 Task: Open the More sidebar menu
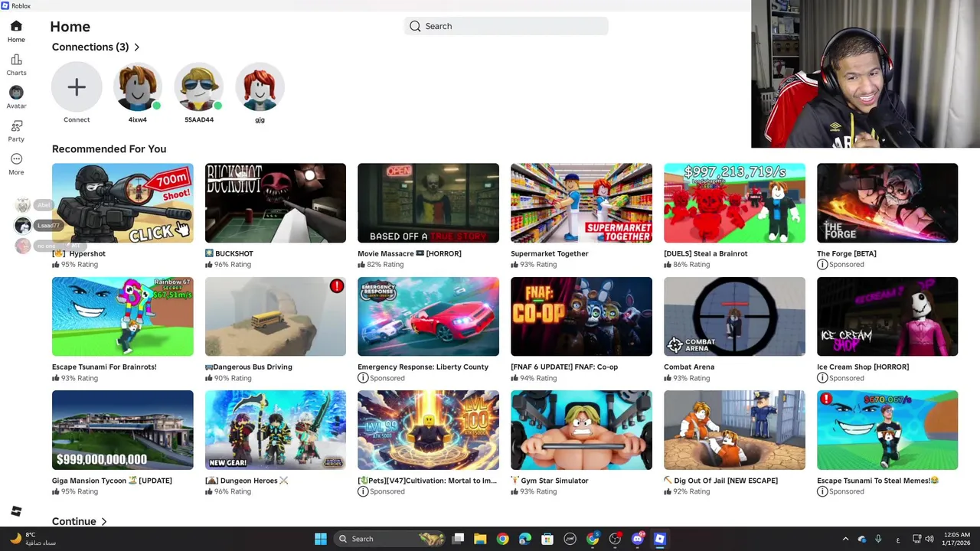click(16, 164)
